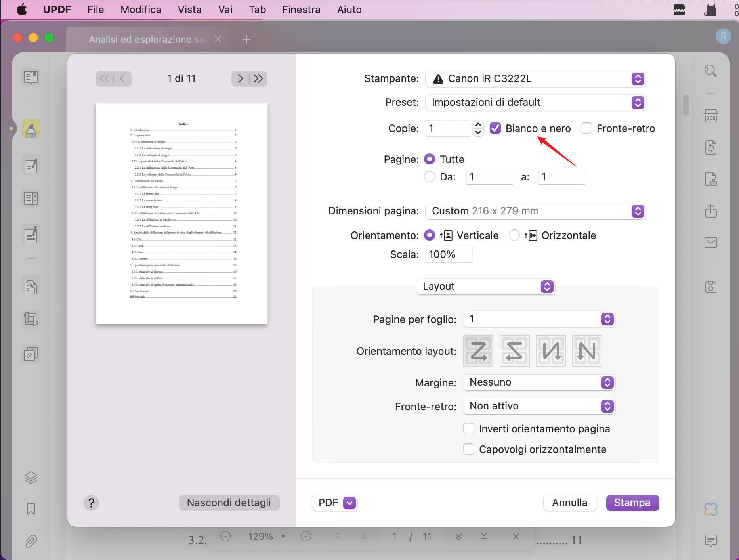Run OCR text recognition tool

point(711,116)
